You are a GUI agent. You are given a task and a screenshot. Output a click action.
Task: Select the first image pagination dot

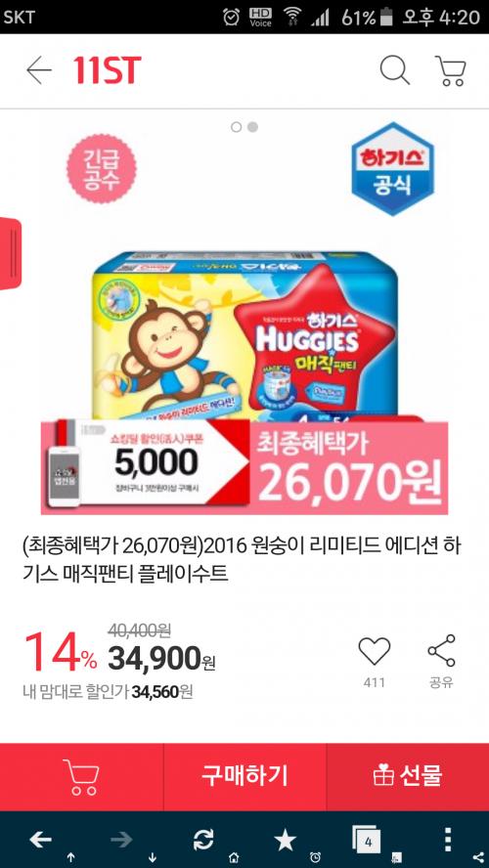coord(237,127)
